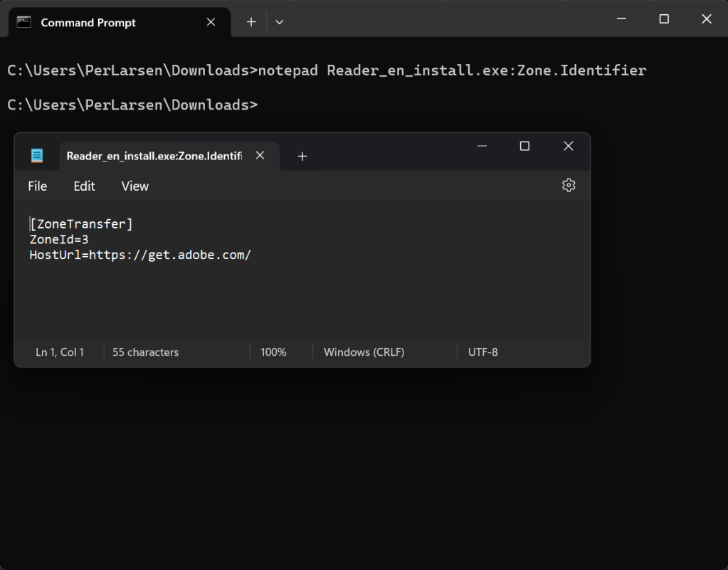
Task: Open a new terminal tab with the plus button
Action: [250, 22]
